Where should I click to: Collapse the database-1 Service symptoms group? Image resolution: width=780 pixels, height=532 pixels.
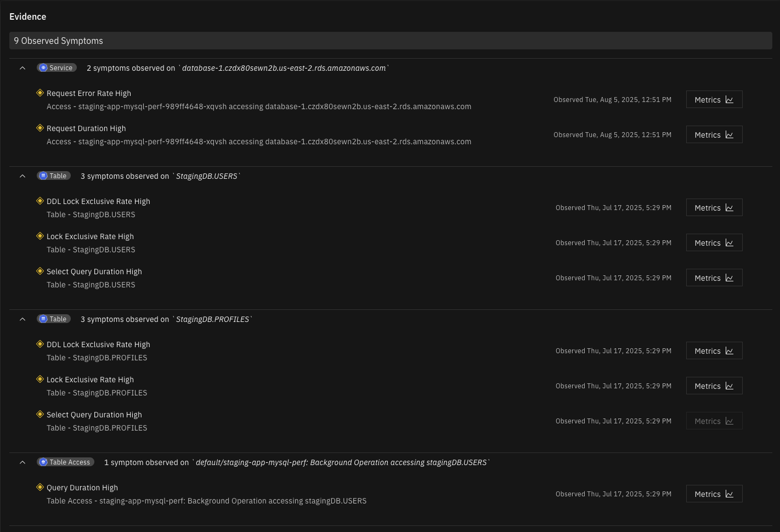pyautogui.click(x=22, y=68)
